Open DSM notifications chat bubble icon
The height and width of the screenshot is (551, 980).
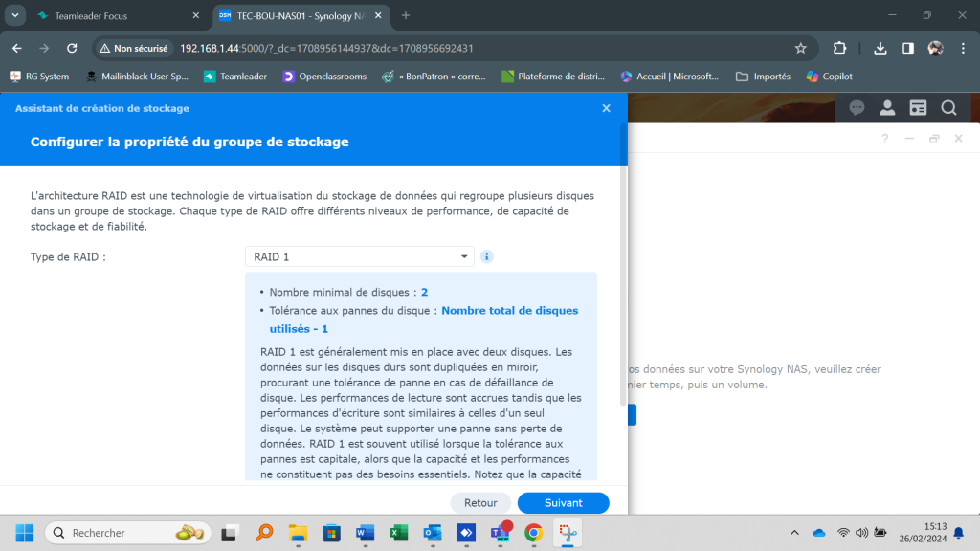tap(857, 108)
